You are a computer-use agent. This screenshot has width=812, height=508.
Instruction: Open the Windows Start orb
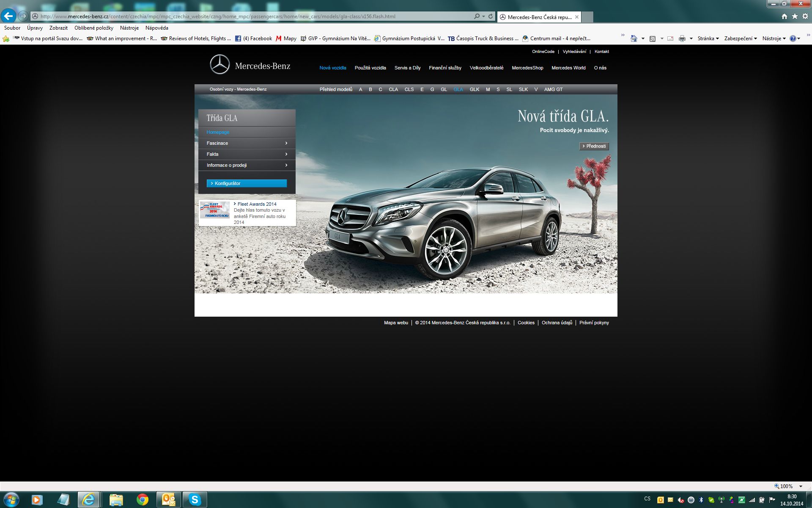point(11,500)
